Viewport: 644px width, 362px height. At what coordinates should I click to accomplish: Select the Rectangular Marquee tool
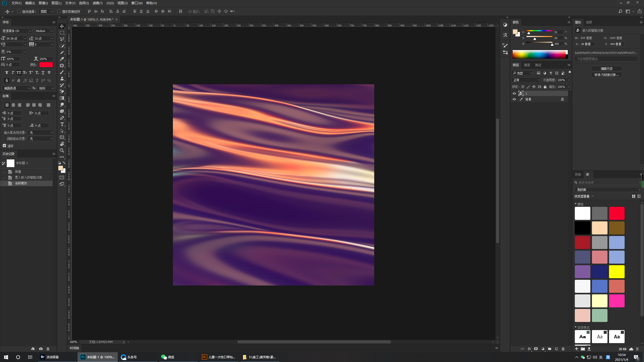(x=62, y=33)
